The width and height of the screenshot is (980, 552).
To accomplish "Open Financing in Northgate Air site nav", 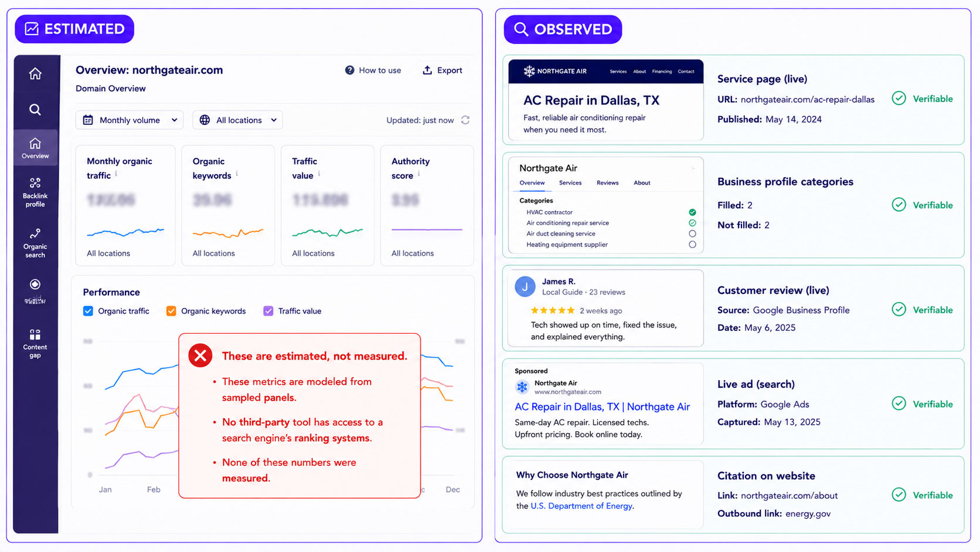I will pyautogui.click(x=662, y=72).
